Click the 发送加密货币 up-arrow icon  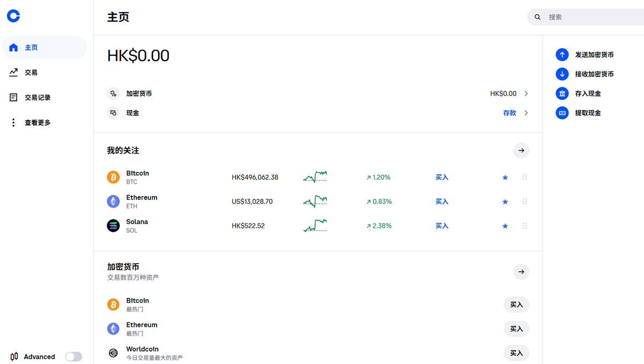[562, 55]
